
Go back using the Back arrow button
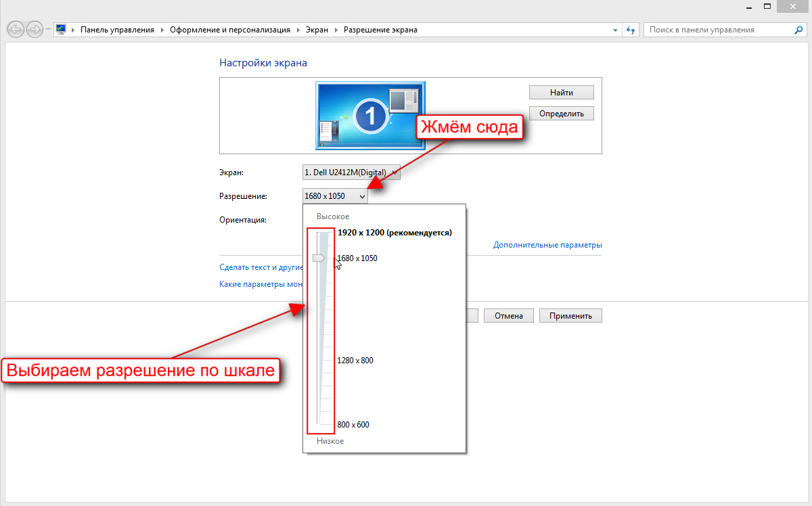tap(16, 29)
